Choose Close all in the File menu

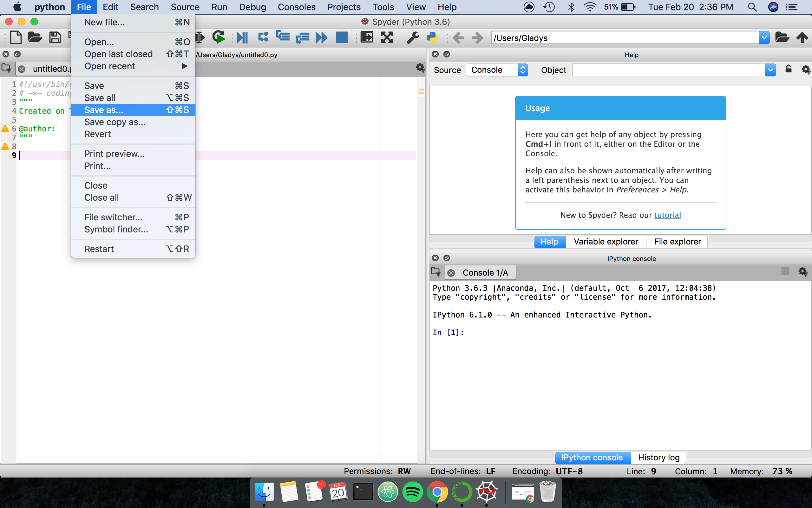[133, 197]
